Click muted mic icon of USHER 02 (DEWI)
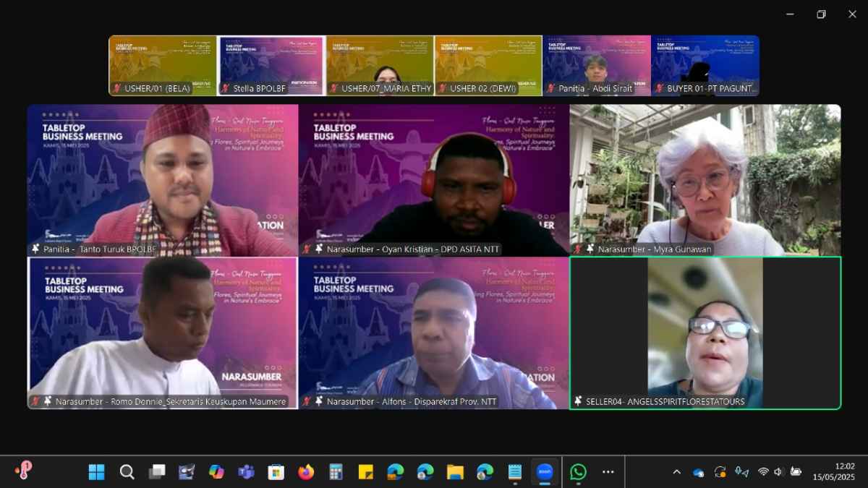The width and height of the screenshot is (868, 488). (x=443, y=88)
